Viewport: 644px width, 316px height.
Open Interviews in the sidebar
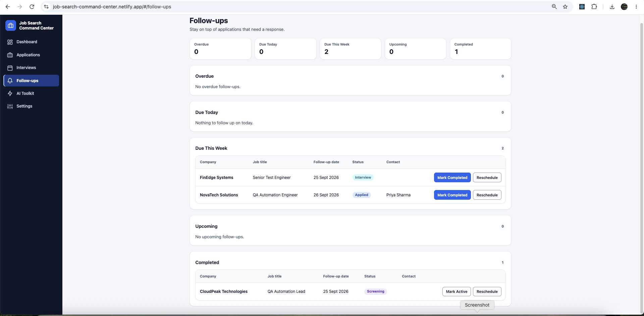(x=31, y=68)
